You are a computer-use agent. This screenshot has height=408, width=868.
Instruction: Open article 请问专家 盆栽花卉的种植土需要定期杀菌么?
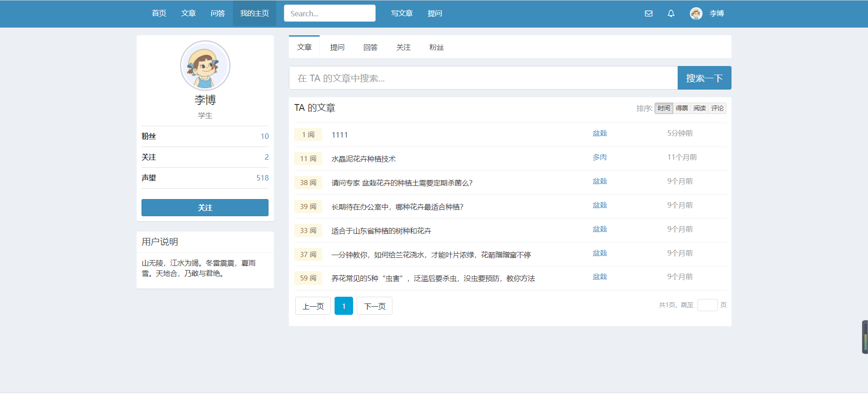[x=402, y=183]
